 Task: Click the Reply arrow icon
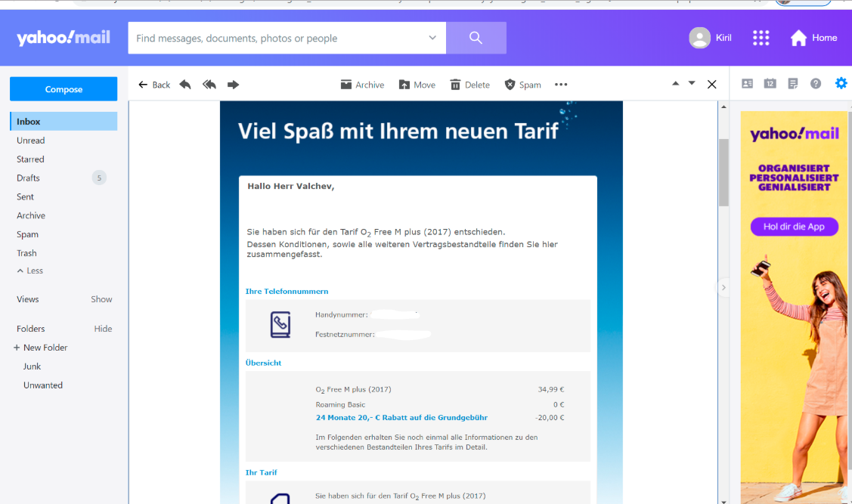(x=185, y=84)
